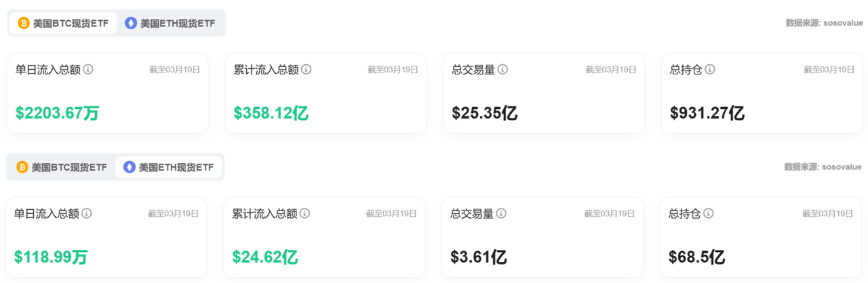The height and width of the screenshot is (283, 868).
Task: Click info icon beside 总交易量 above $3.61亿
Action: pyautogui.click(x=501, y=213)
